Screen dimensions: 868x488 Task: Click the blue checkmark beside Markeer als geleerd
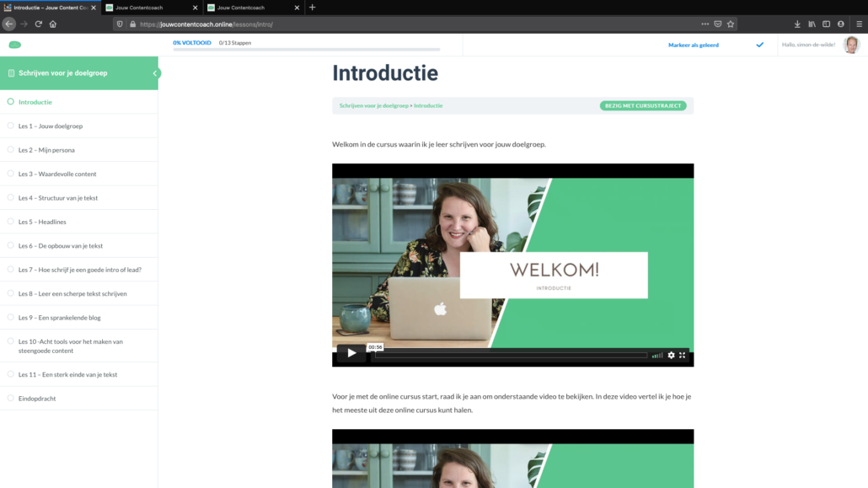tap(760, 45)
